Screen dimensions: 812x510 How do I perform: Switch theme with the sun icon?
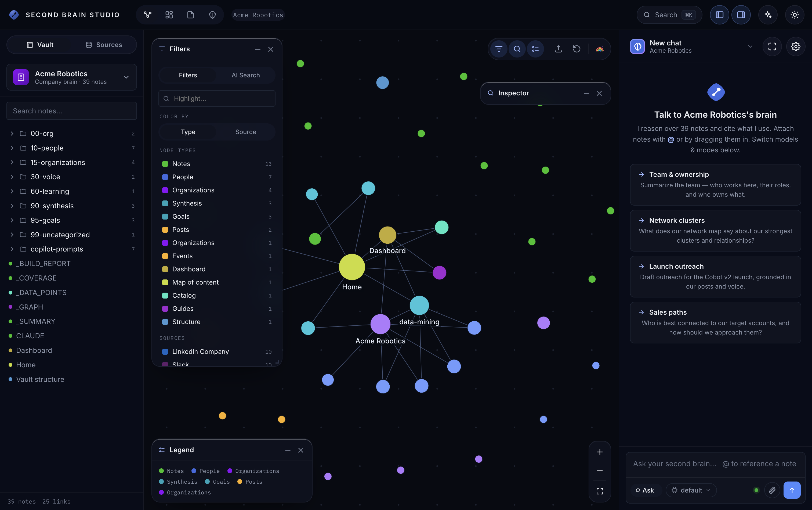pyautogui.click(x=795, y=15)
